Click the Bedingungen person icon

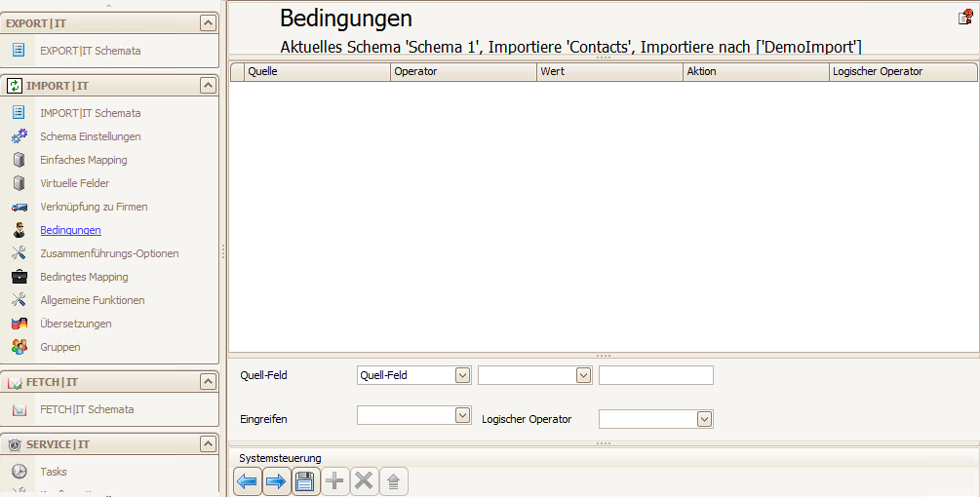pos(19,230)
